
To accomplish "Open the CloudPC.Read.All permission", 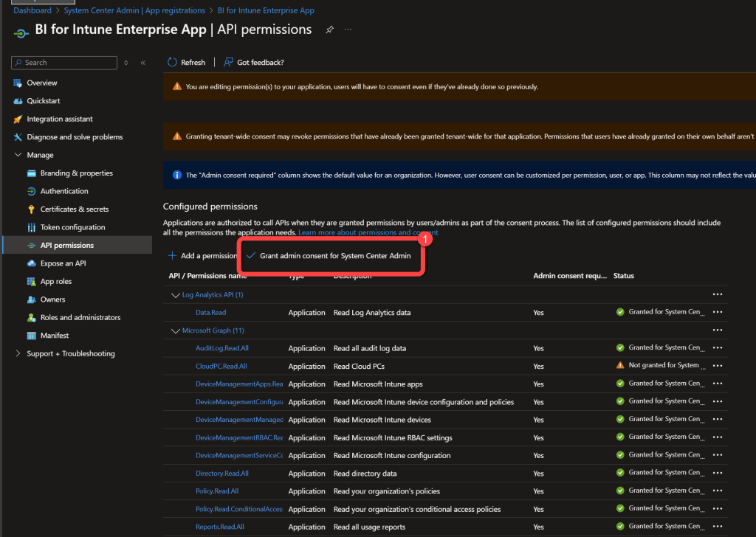I will click(221, 366).
